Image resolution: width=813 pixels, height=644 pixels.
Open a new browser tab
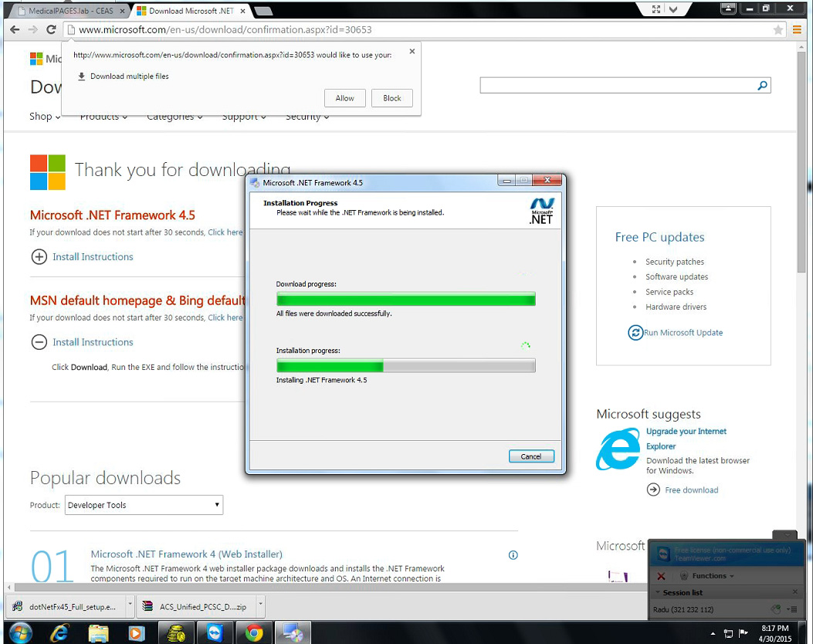263,11
